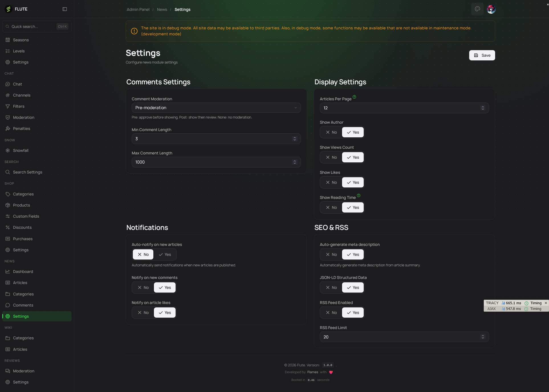Disable RSS Feed Enabled with No

coord(331,313)
